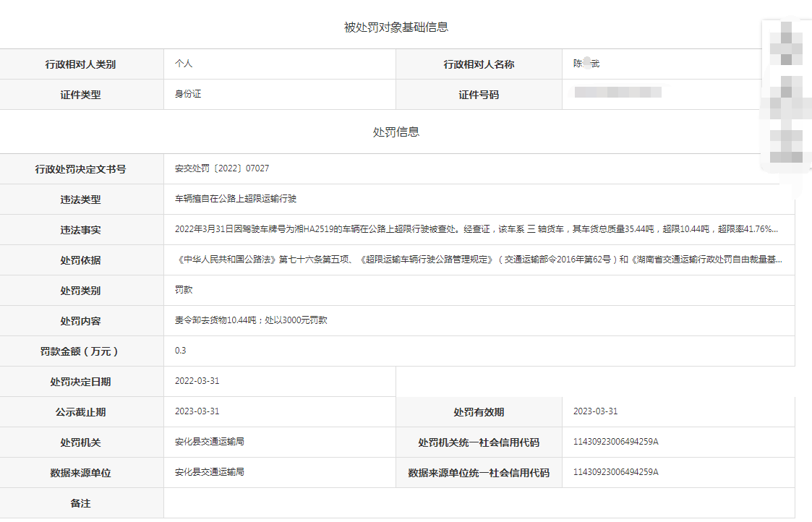Click the 行政相对人类别 value 个人
Viewport: 812px width, 522px height.
(x=184, y=64)
